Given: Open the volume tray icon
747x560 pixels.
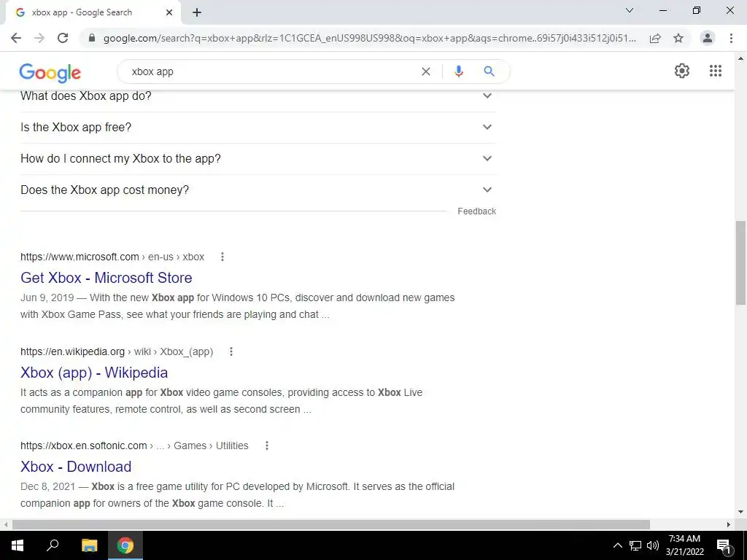Looking at the screenshot, I should (x=653, y=545).
